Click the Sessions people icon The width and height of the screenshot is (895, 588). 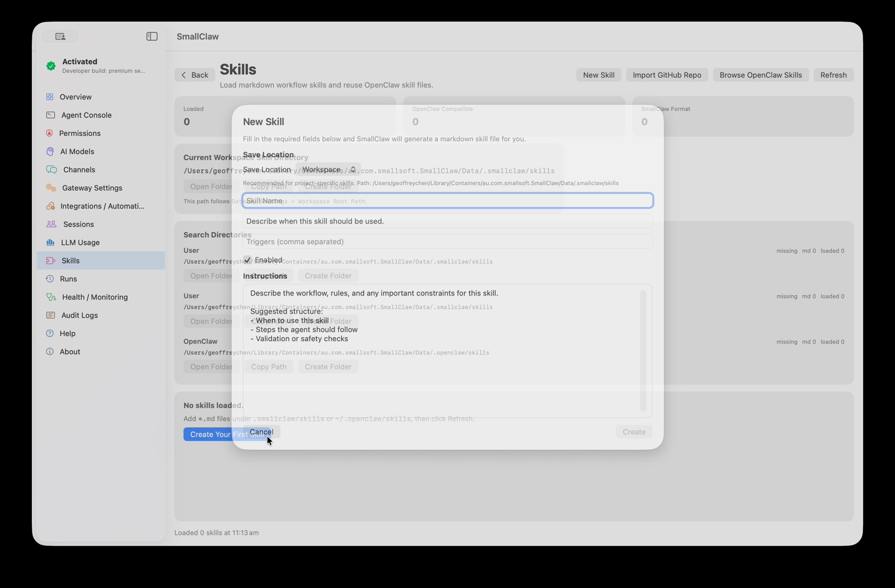coord(51,224)
